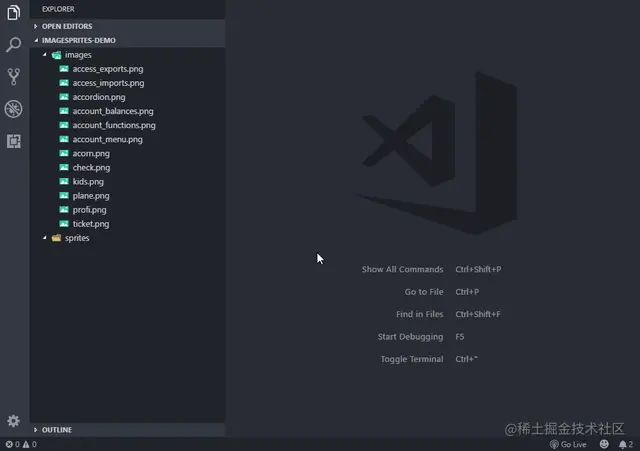Click the image icon beside kids.png

[64, 181]
